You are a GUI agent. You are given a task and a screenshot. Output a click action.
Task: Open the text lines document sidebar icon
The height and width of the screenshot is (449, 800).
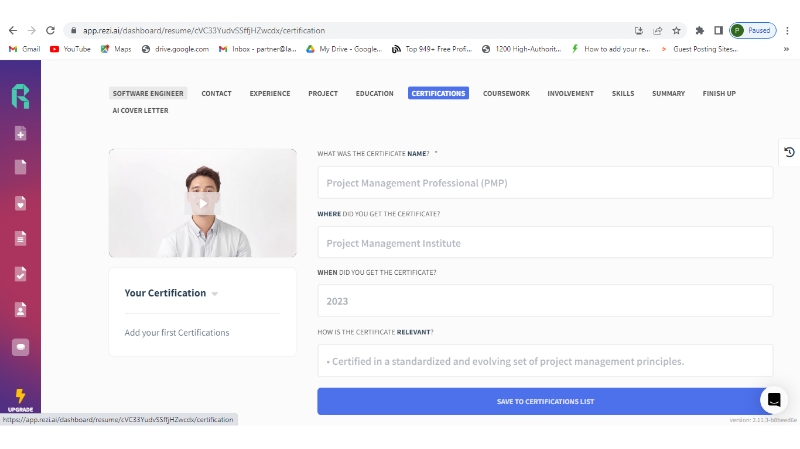click(x=20, y=238)
